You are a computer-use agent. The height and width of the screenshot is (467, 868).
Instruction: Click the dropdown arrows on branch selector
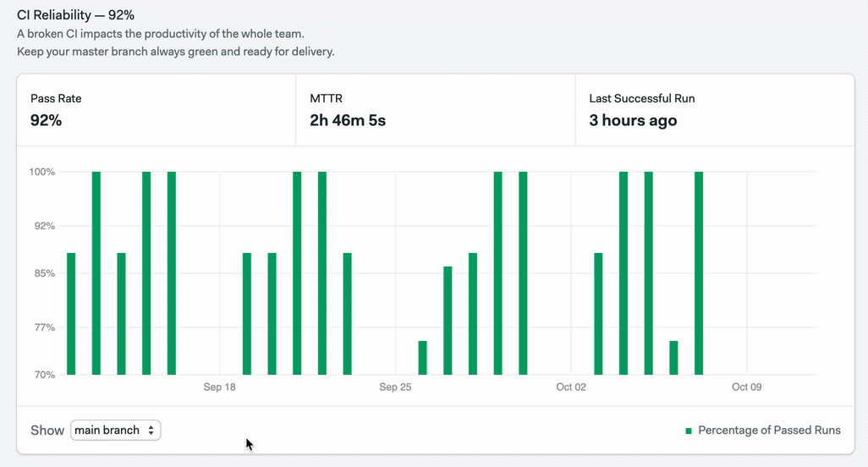[151, 431]
